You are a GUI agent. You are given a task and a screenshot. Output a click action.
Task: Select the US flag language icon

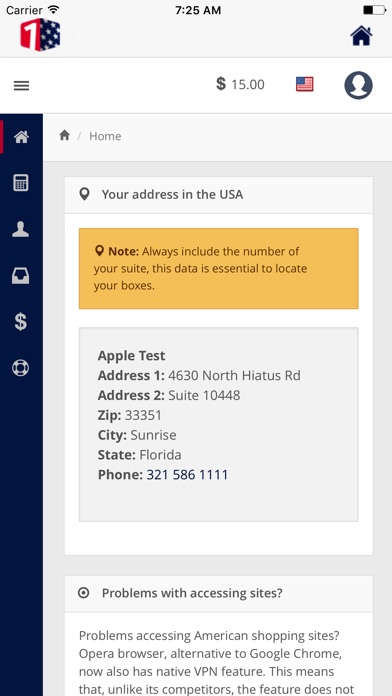tap(305, 84)
